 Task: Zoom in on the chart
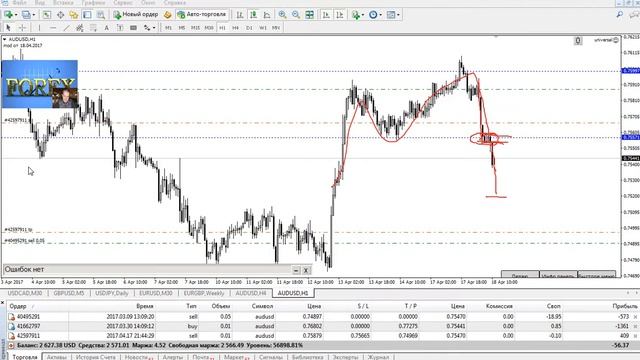pos(282,15)
